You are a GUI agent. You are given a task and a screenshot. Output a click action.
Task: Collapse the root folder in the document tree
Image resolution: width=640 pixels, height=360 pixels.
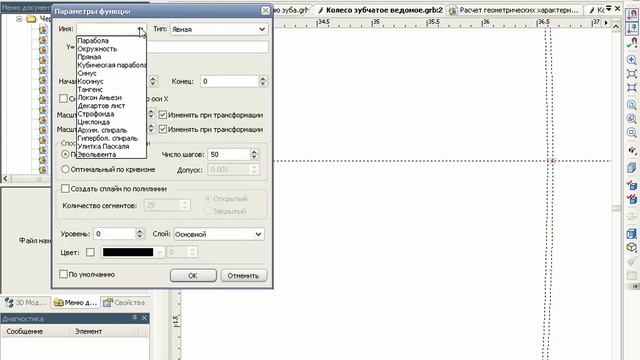pyautogui.click(x=19, y=19)
